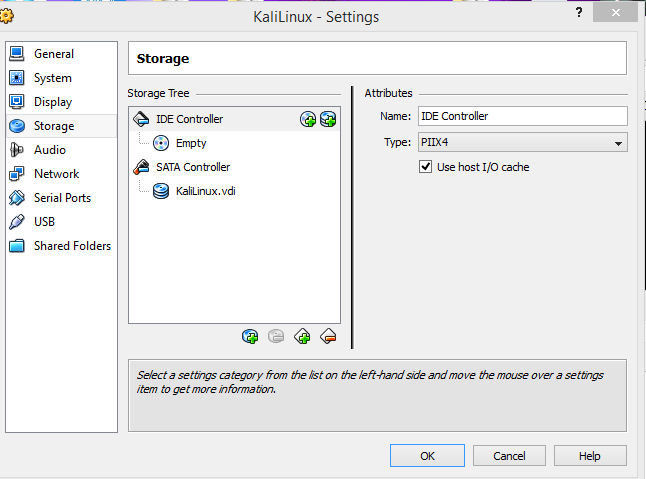The width and height of the screenshot is (646, 479).
Task: Click the Storage category label in the sidebar
Action: [x=54, y=126]
